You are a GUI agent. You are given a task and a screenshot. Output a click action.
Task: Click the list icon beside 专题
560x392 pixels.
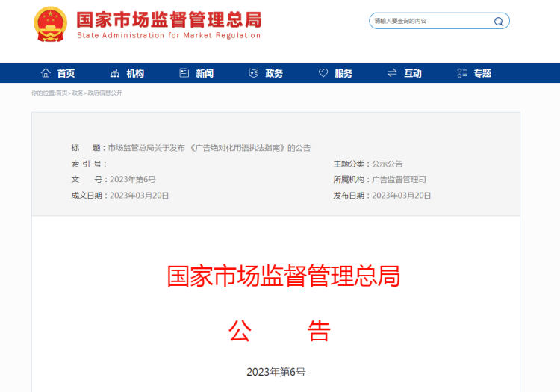[x=461, y=73]
